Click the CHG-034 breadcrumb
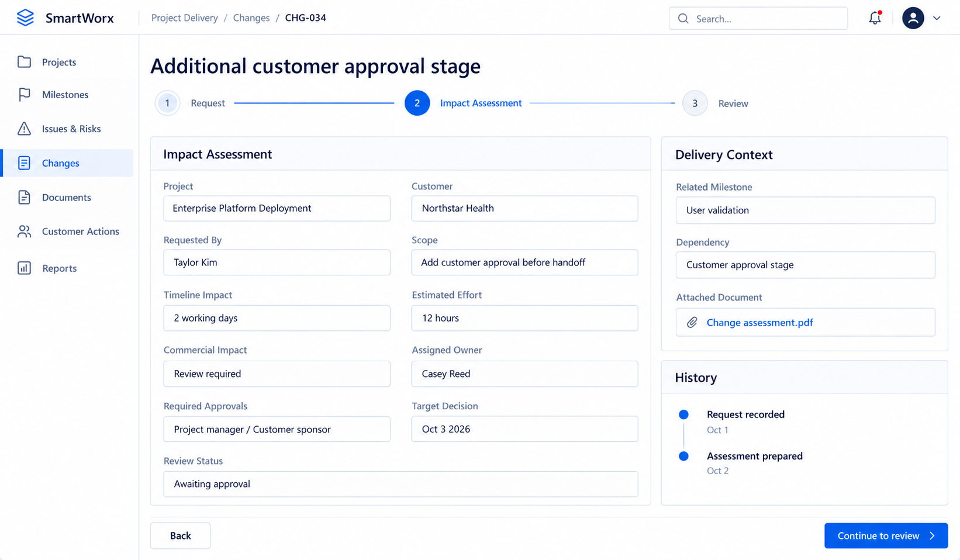Image resolution: width=960 pixels, height=560 pixels. click(306, 18)
